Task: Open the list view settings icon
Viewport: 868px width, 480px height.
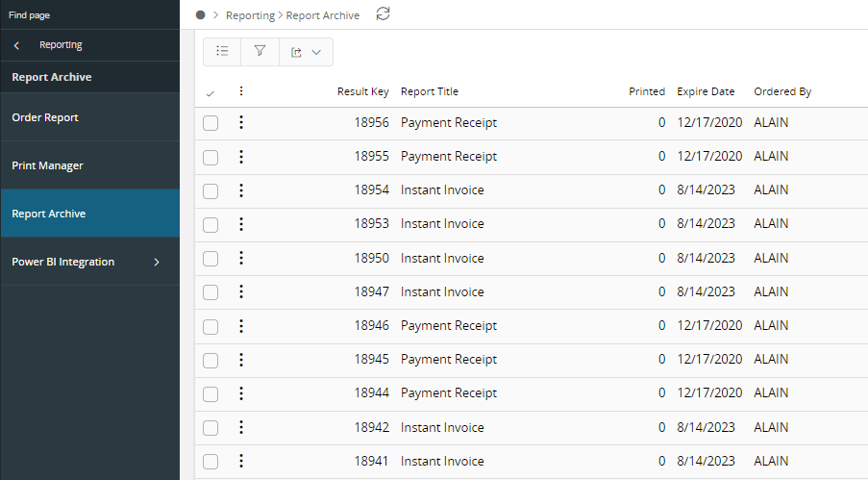Action: pos(223,52)
